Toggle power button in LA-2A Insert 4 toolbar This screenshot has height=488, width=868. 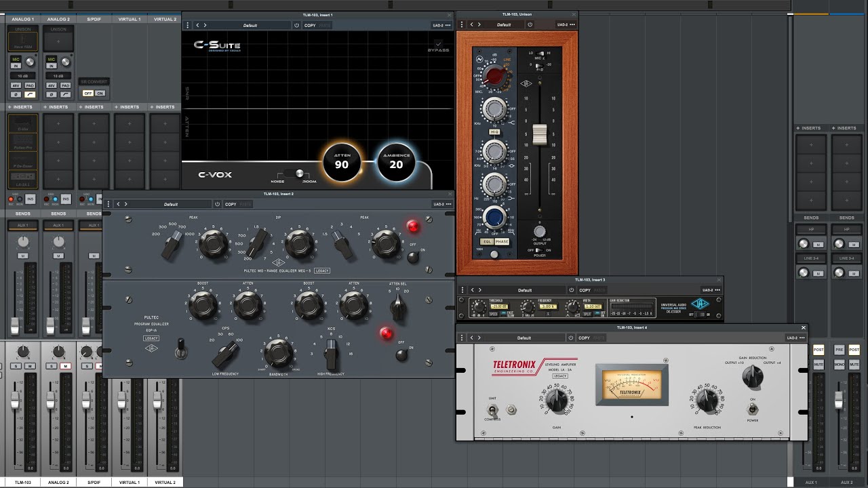pyautogui.click(x=570, y=338)
